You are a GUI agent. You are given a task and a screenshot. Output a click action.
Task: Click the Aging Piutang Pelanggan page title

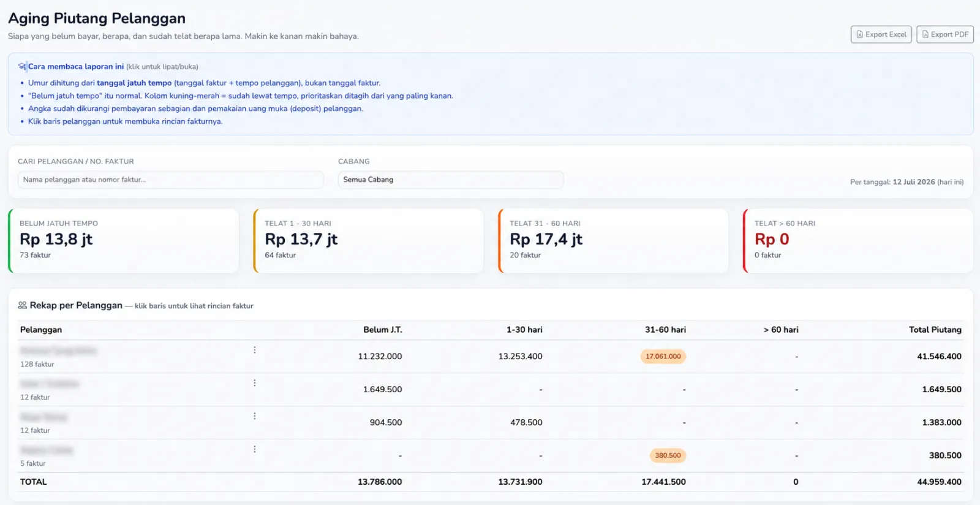coord(97,18)
